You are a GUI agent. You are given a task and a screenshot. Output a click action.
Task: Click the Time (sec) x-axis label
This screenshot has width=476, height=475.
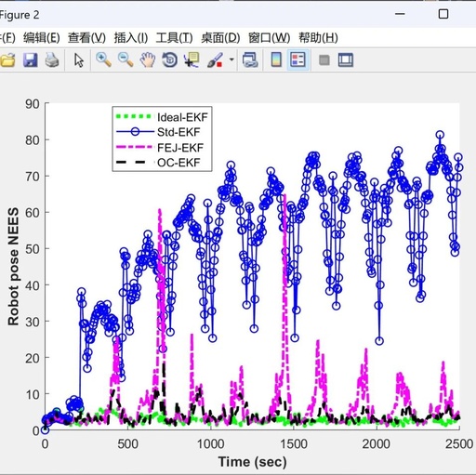pyautogui.click(x=252, y=462)
